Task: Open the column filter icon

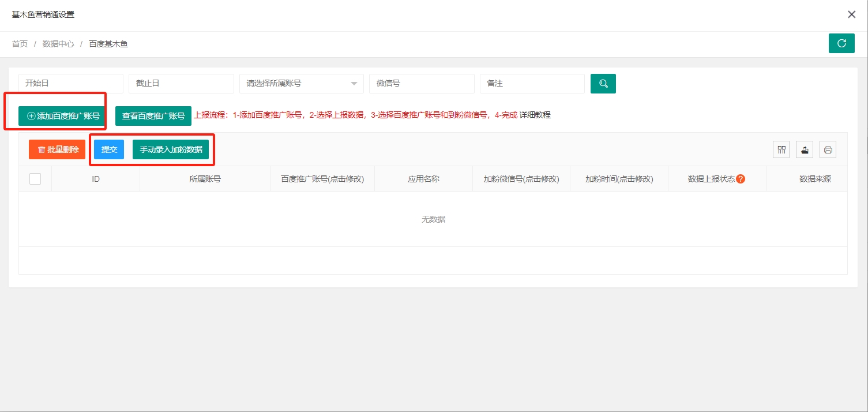Action: [x=781, y=150]
